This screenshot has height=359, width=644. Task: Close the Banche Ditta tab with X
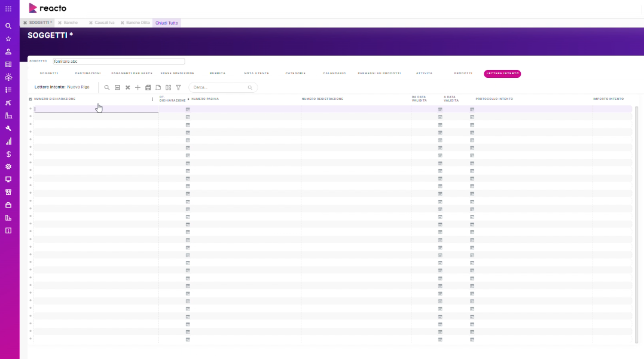[123, 23]
